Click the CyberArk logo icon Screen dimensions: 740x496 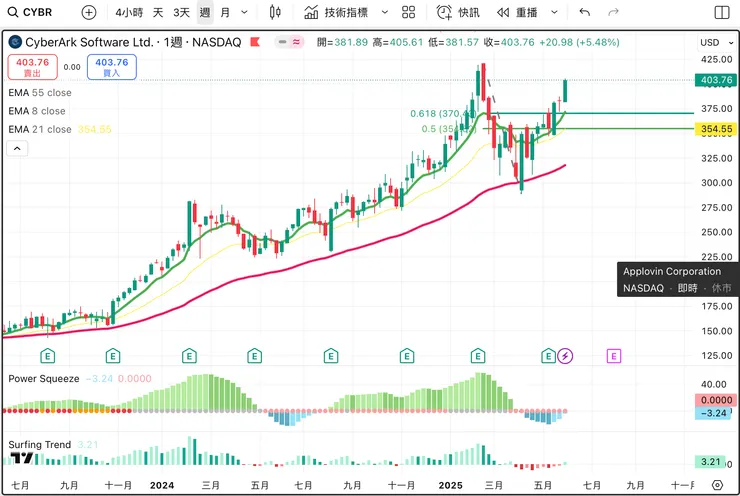coord(15,42)
